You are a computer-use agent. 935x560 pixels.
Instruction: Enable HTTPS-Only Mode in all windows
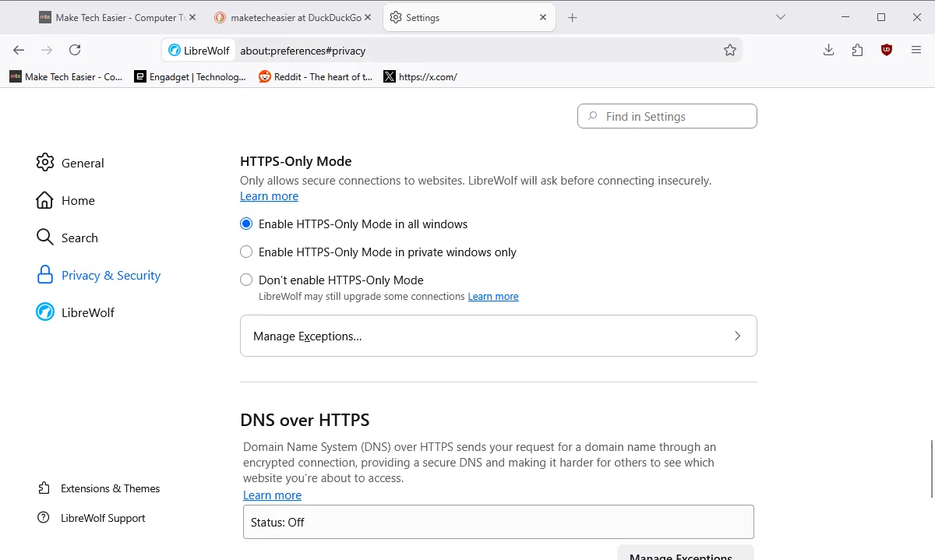click(x=246, y=224)
